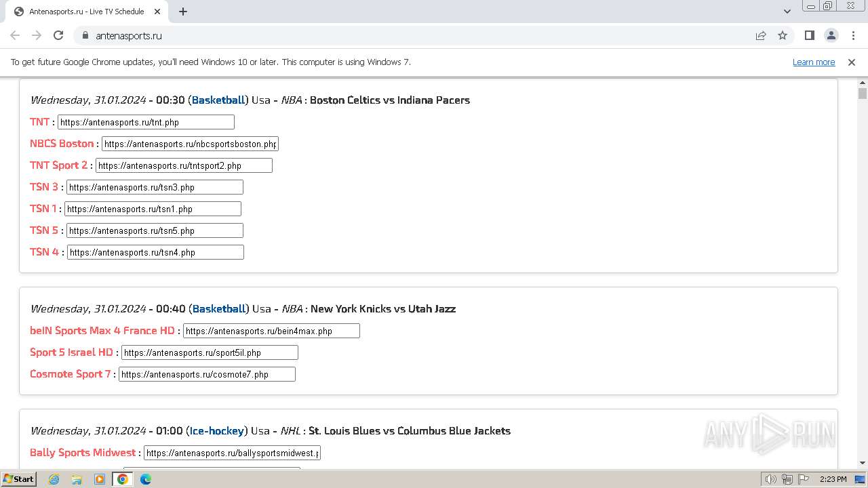Image resolution: width=868 pixels, height=488 pixels.
Task: Open the Bally Sports Midwest link
Action: 83,453
